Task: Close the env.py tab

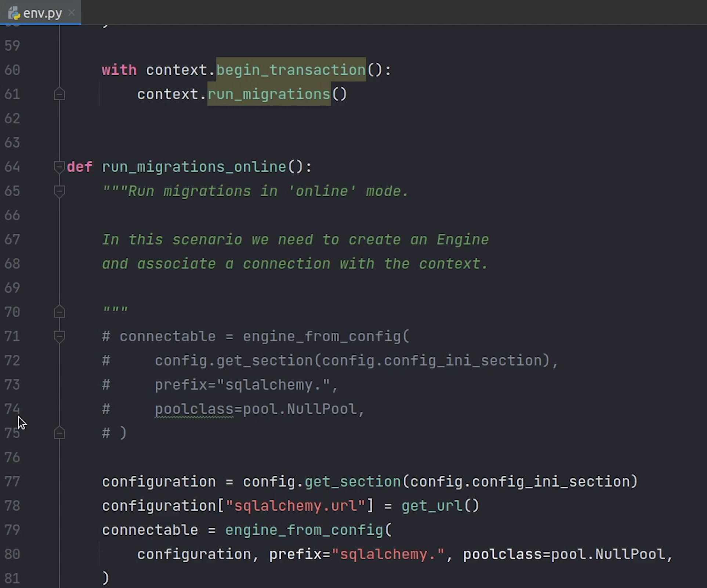Action: [72, 13]
